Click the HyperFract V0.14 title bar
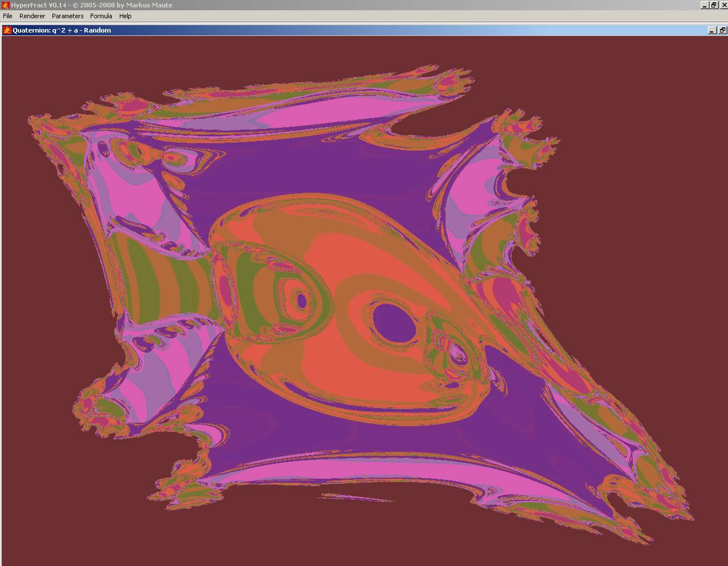The image size is (728, 566). [x=342, y=5]
